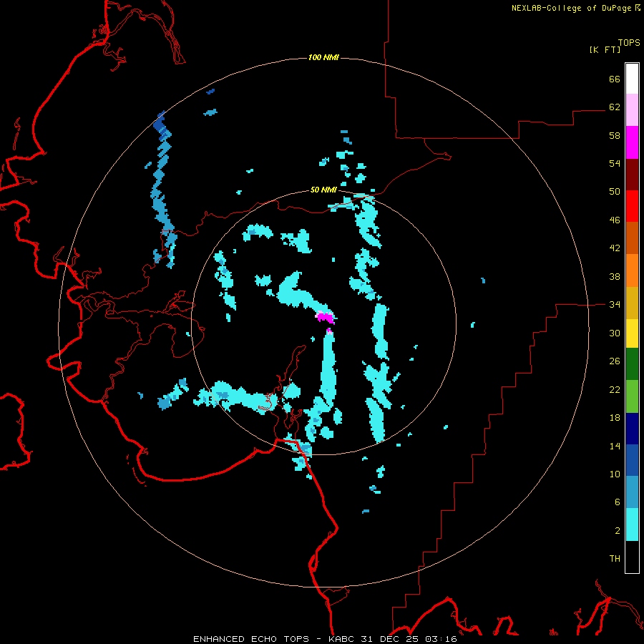The width and height of the screenshot is (644, 644).
Task: Select the cyan legend swatch at the scale bottom
Action: point(632,525)
